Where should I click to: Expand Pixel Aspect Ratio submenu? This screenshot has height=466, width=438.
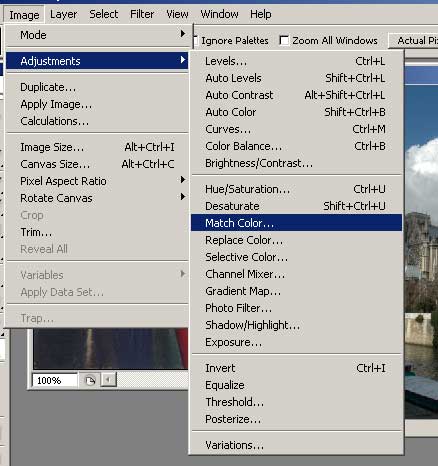[x=97, y=181]
